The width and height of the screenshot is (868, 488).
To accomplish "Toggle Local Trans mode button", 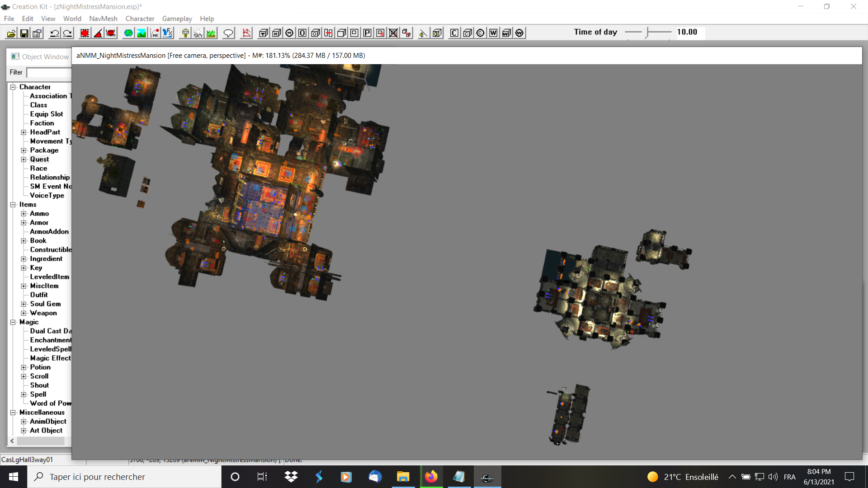I will coord(111,33).
